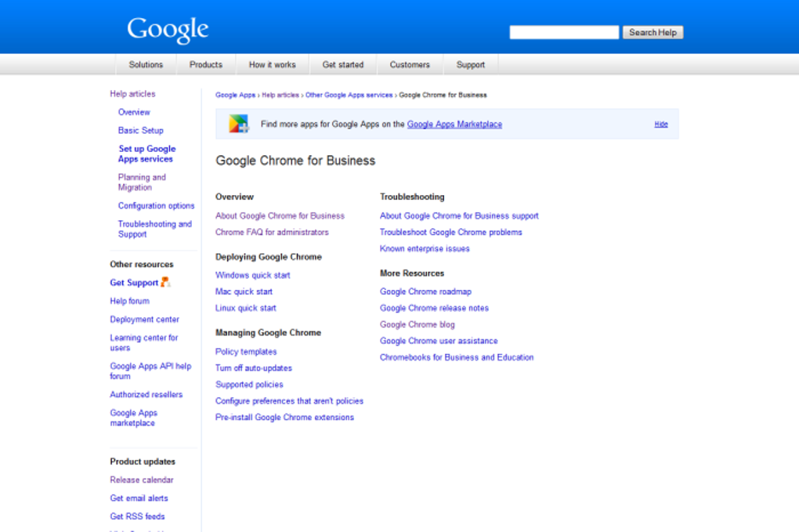Open Troubleshooting and Support sidebar link

[x=155, y=230]
